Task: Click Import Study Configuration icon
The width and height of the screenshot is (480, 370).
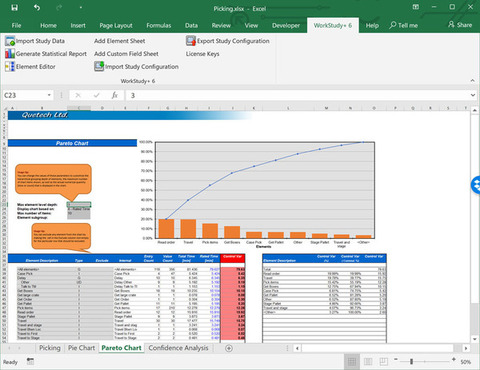Action: pos(99,66)
